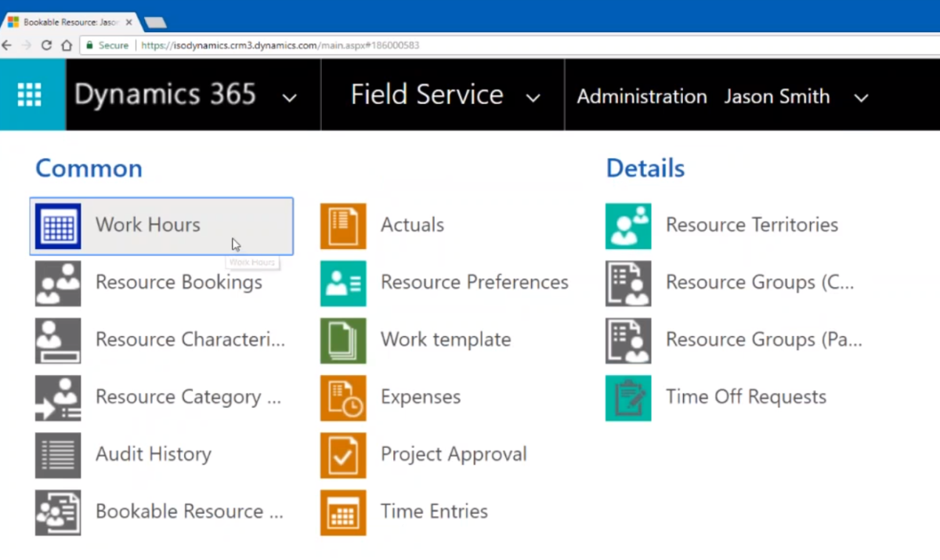Select the Field Service area
The image size is (940, 560).
point(427,95)
